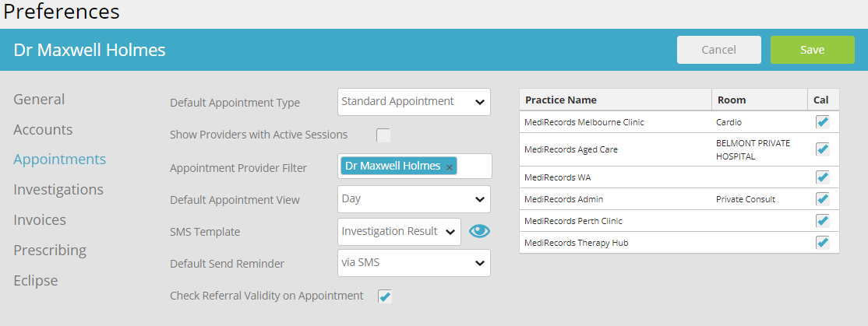Toggle Cal checkbox for MediRecords Therapy Hub
This screenshot has height=326, width=868.
click(x=823, y=243)
